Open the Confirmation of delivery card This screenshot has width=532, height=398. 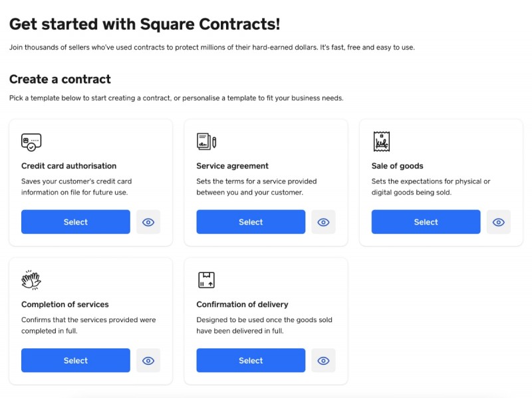[266, 304]
